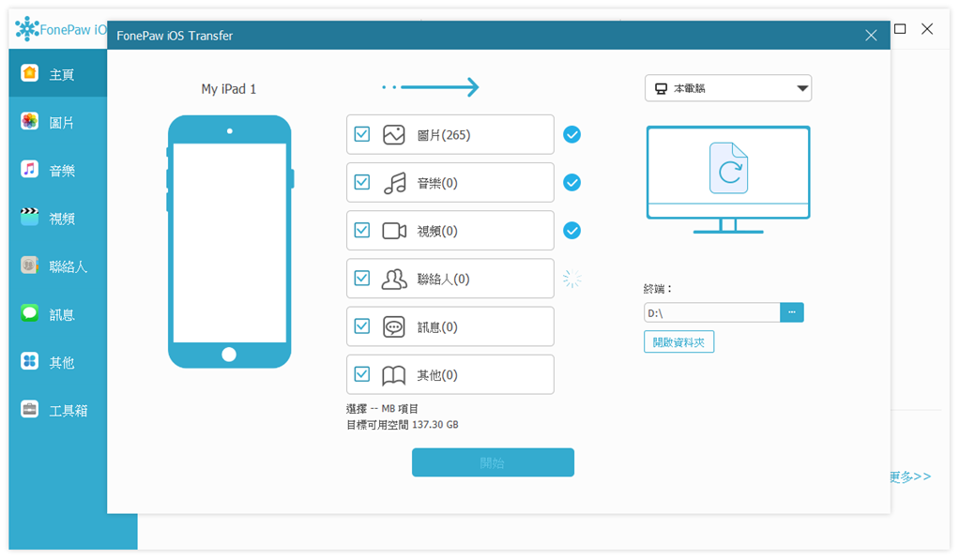The width and height of the screenshot is (960, 560).
Task: Click the 目標可用空間 137.30 GB text
Action: point(403,424)
